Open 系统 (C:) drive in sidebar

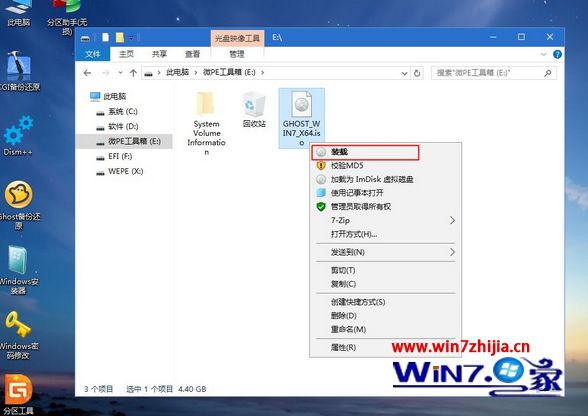117,111
